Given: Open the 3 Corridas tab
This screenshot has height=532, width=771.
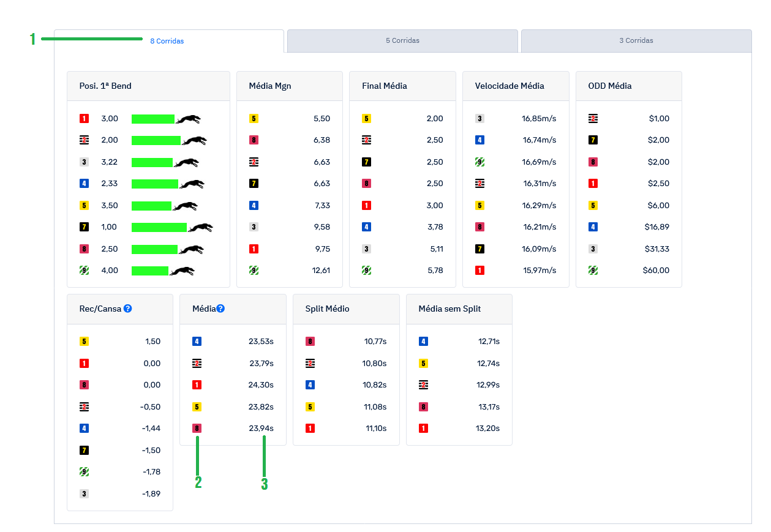Looking at the screenshot, I should [636, 40].
